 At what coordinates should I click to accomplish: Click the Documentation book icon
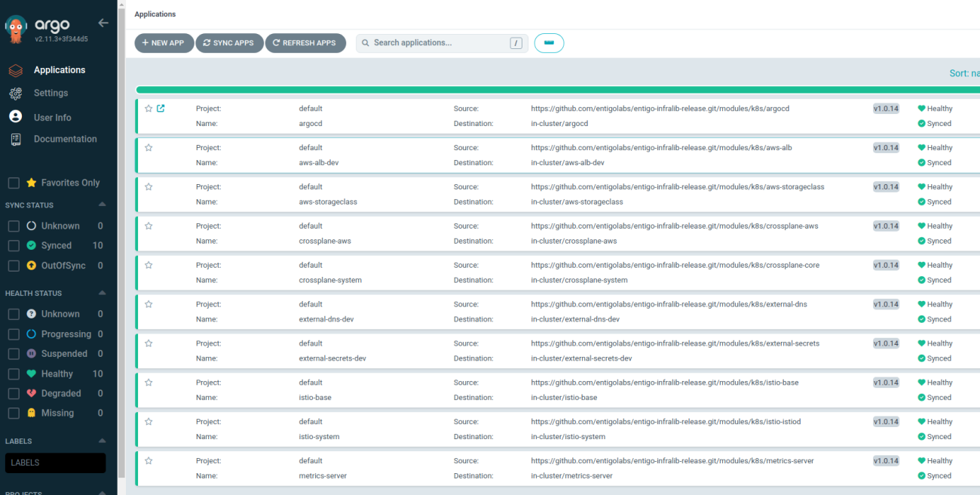click(15, 140)
